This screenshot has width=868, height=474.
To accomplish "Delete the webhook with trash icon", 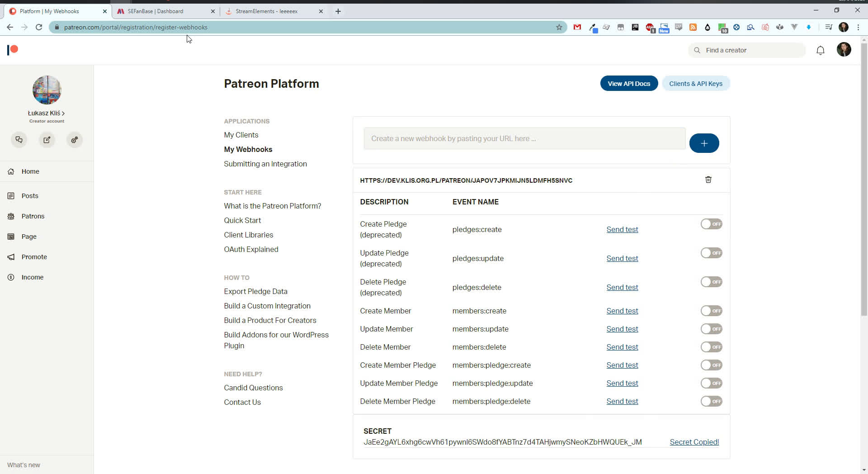I will (708, 180).
